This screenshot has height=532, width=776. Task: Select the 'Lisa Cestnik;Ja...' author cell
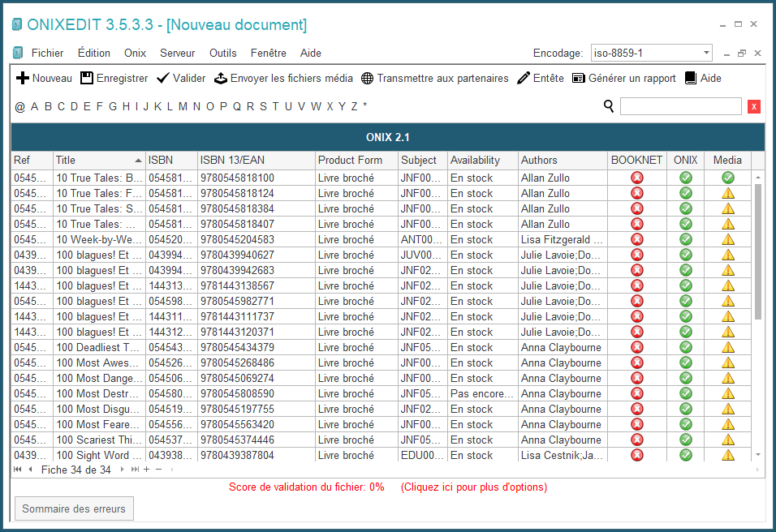563,455
